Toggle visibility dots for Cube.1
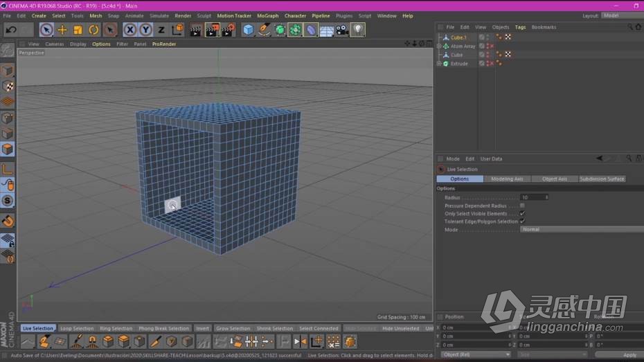The height and width of the screenshot is (362, 644). [488, 37]
